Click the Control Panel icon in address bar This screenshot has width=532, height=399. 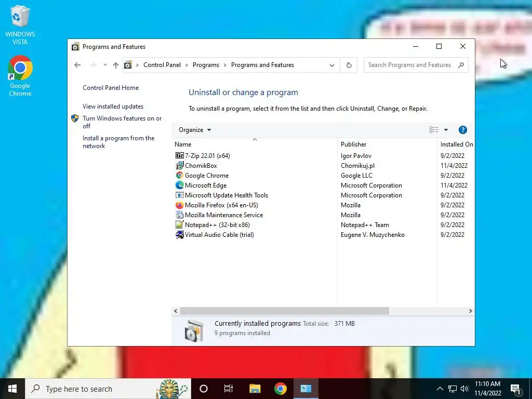(x=128, y=65)
